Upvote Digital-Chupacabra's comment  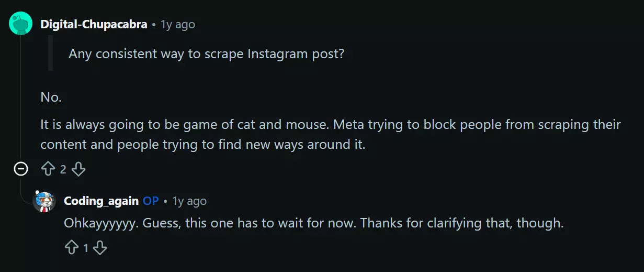click(x=48, y=169)
